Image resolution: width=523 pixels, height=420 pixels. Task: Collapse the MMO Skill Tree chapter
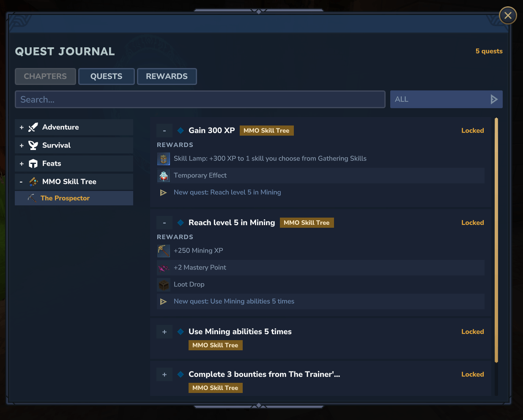[22, 182]
